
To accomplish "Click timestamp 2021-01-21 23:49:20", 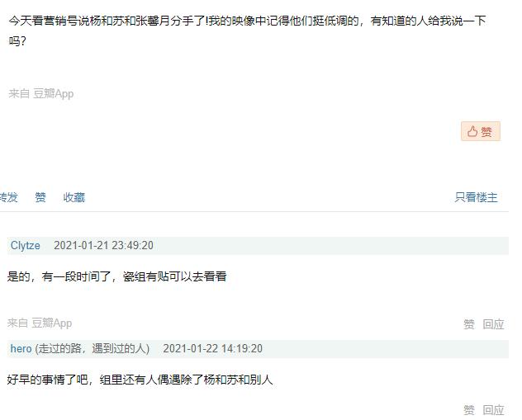I will [103, 245].
